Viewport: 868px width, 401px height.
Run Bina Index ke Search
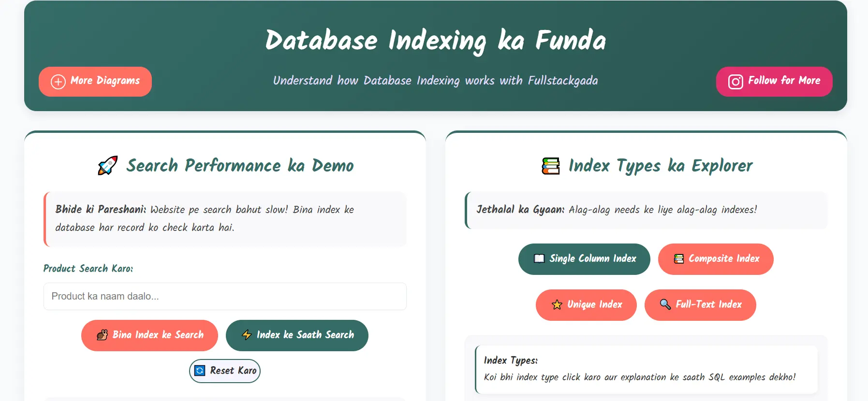coord(149,335)
